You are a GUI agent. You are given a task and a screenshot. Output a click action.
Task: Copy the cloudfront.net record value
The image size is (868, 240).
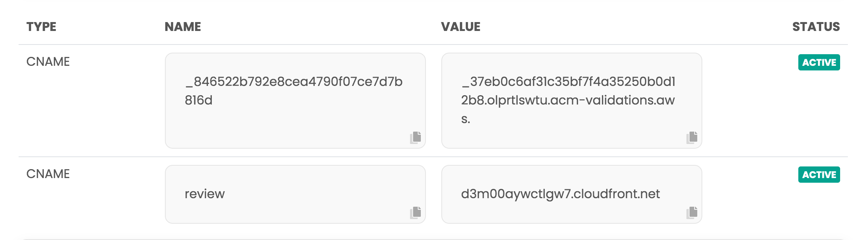(x=692, y=213)
